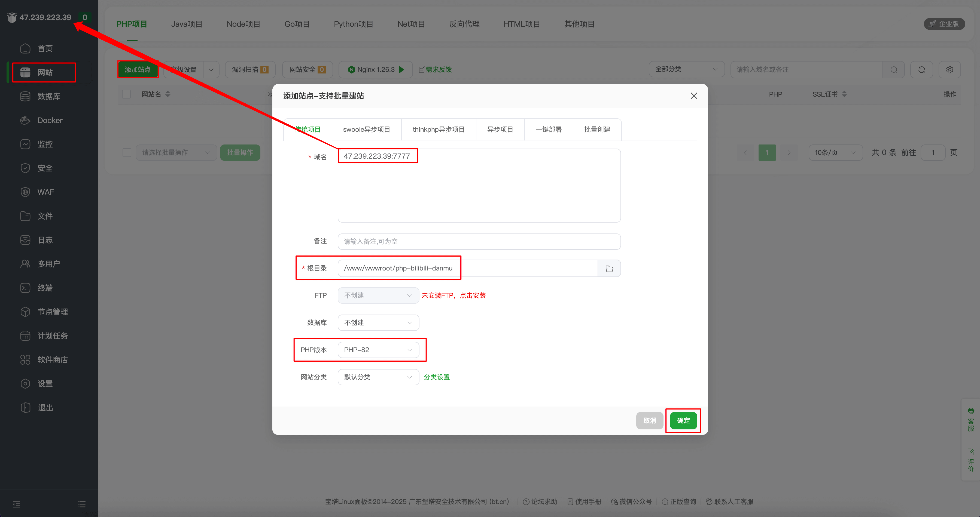
Task: Open the 软件商店 software store
Action: (53, 360)
